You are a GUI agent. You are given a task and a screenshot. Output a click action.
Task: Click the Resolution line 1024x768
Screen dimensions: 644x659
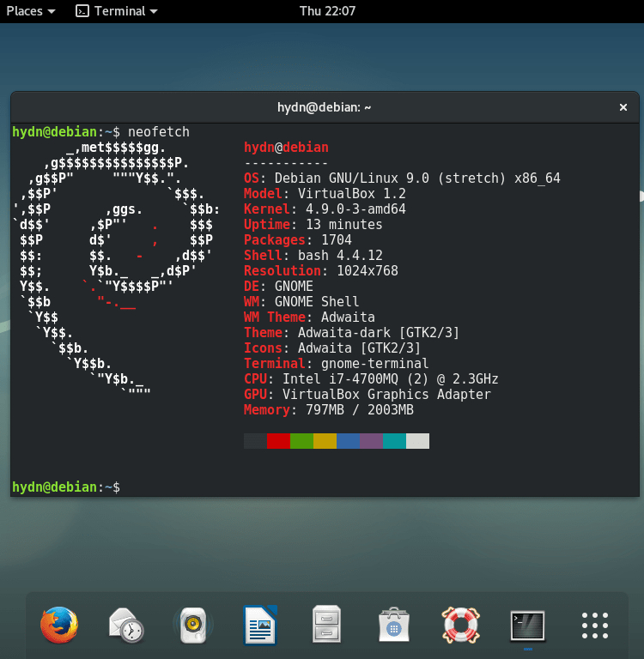[x=321, y=271]
